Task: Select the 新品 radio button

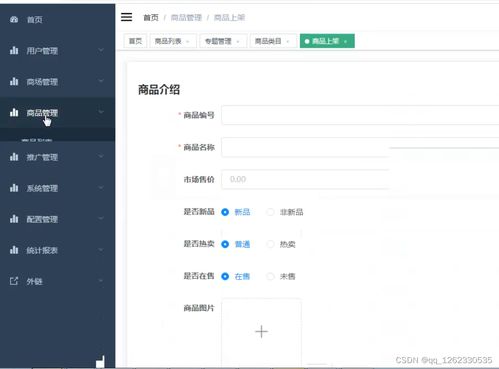Action: point(225,212)
